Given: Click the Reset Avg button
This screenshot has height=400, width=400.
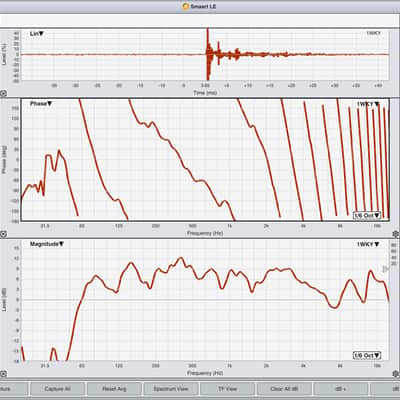Looking at the screenshot, I should pyautogui.click(x=114, y=389).
